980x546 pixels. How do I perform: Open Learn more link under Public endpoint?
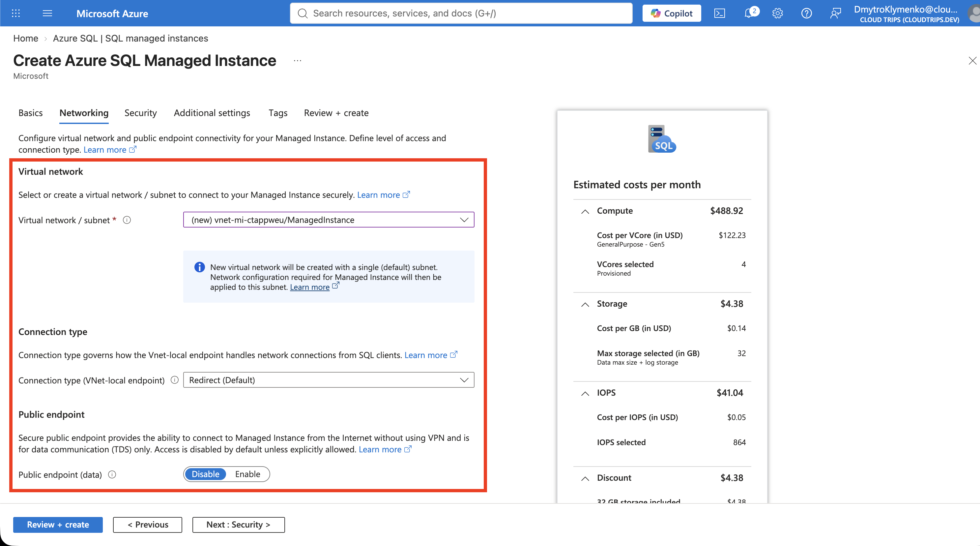380,449
